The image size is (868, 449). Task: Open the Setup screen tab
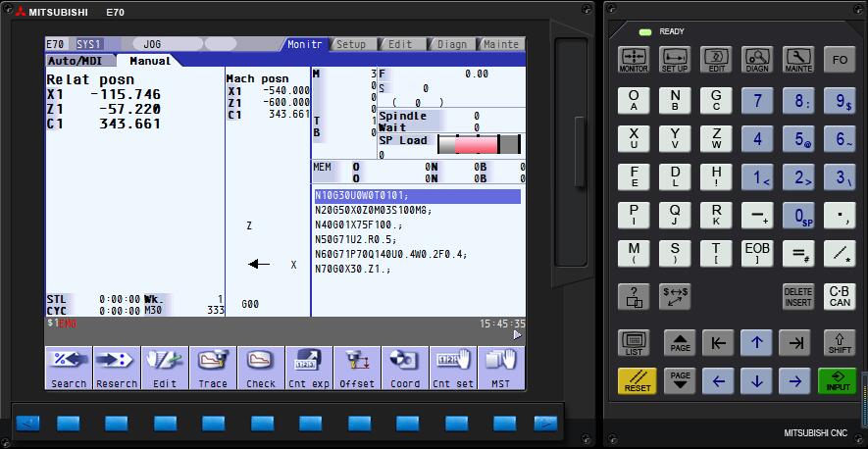point(350,44)
